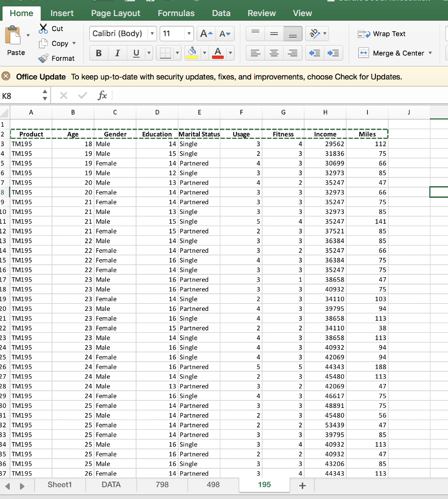
Task: Click Merge & Center button
Action: [x=391, y=53]
